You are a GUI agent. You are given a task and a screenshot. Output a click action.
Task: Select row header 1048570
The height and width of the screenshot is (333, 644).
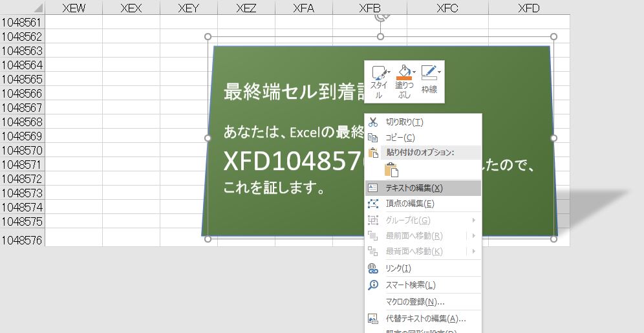click(x=22, y=150)
